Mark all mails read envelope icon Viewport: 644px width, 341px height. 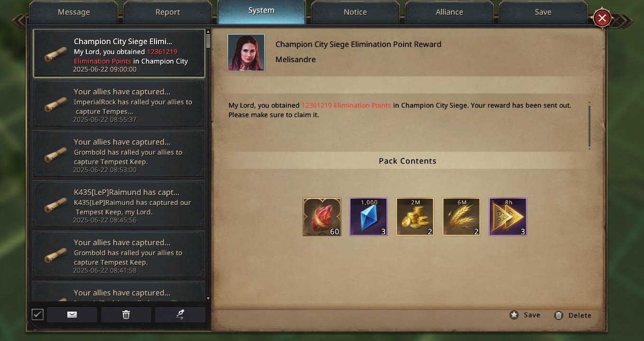(72, 314)
